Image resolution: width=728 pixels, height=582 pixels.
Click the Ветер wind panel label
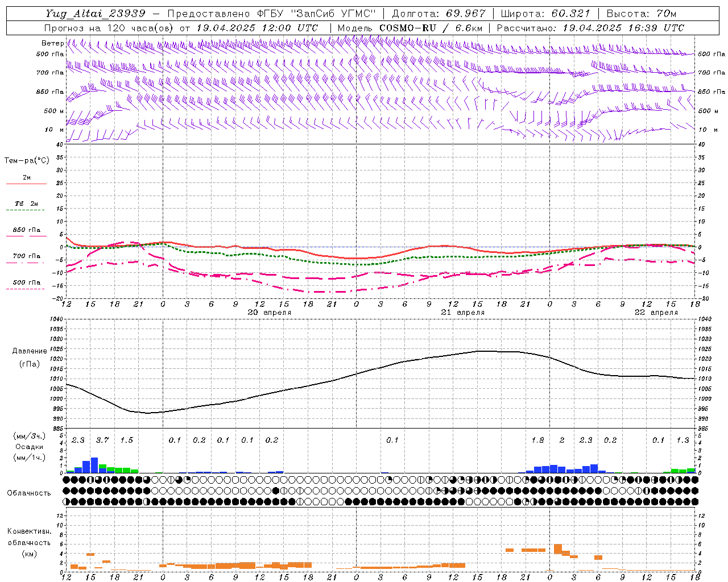(52, 43)
